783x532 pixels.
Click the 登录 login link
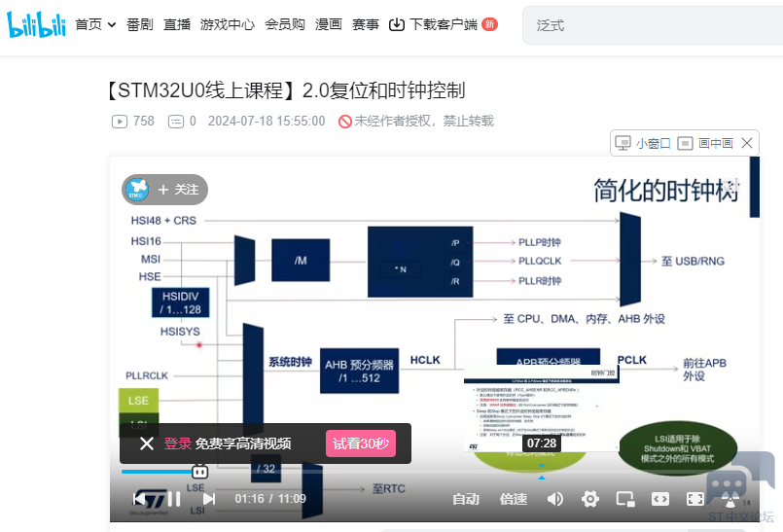[x=177, y=443]
